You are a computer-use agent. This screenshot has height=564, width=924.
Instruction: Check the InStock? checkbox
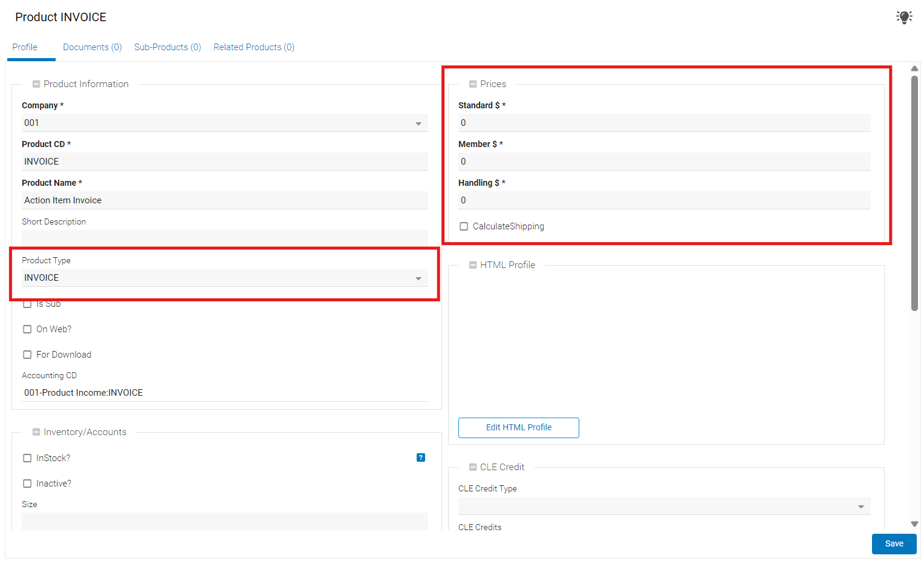pyautogui.click(x=27, y=458)
